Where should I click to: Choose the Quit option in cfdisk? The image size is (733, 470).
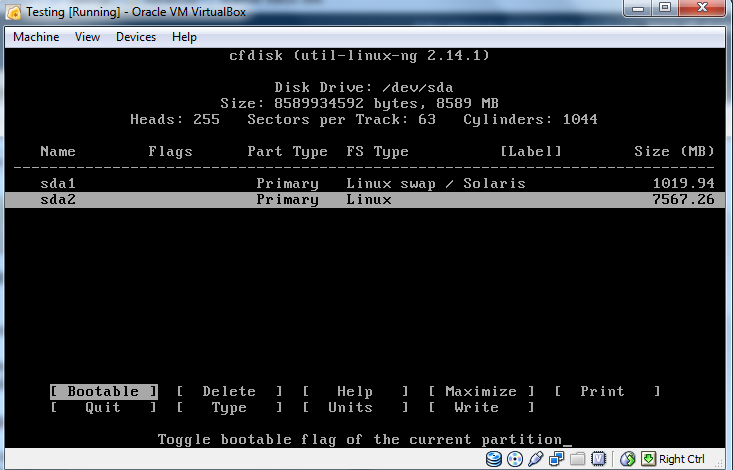tap(104, 407)
